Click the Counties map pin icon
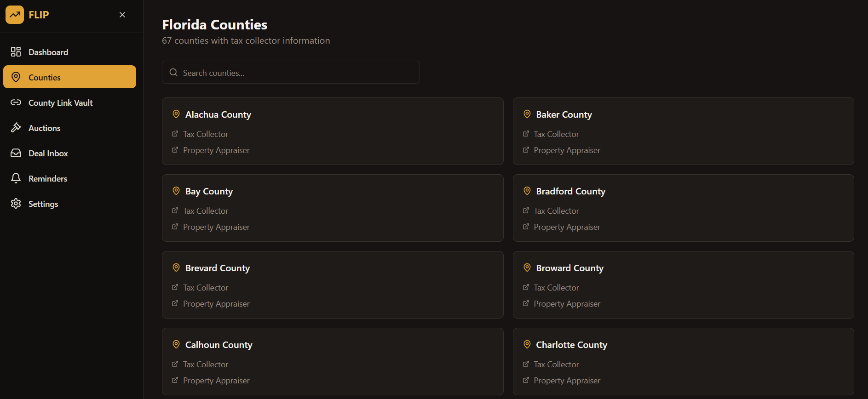The image size is (868, 399). pos(16,77)
